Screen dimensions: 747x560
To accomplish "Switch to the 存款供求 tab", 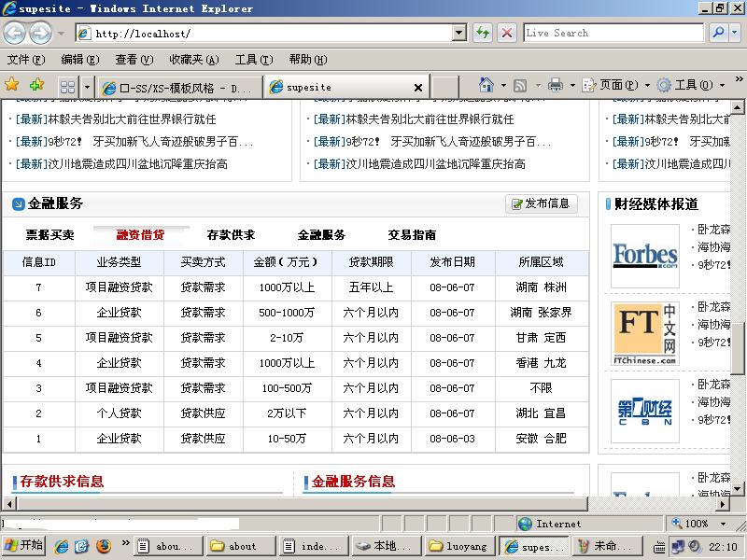I will pos(231,235).
